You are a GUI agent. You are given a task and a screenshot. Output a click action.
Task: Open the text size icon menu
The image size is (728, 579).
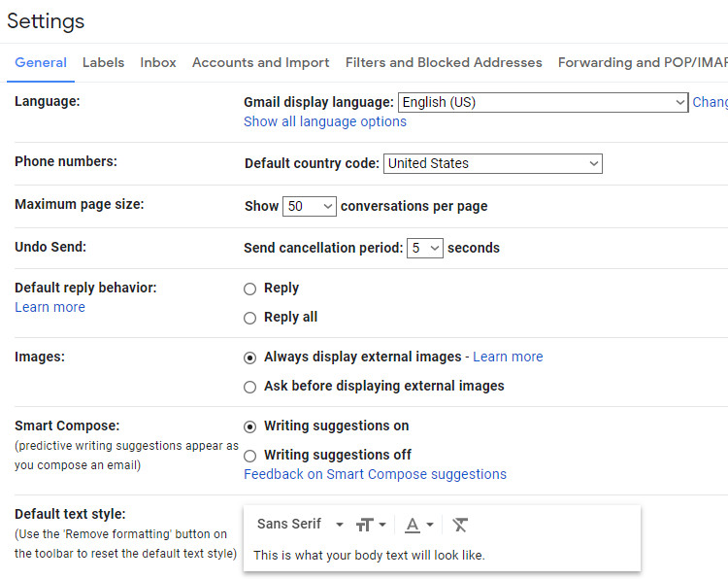(x=371, y=525)
